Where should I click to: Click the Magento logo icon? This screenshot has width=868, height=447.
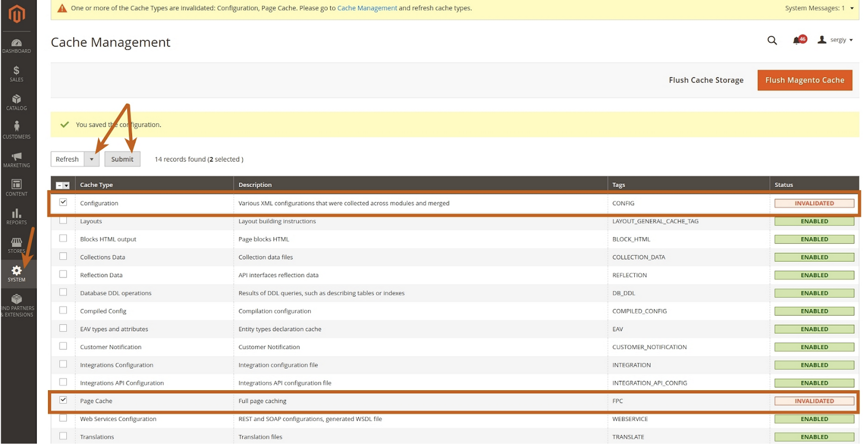(x=17, y=14)
